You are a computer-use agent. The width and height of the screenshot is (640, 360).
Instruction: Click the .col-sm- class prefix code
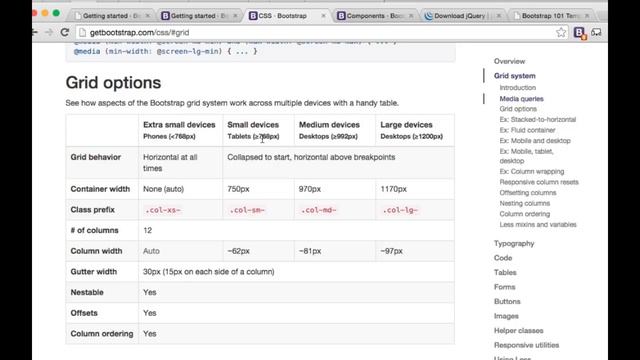click(247, 210)
